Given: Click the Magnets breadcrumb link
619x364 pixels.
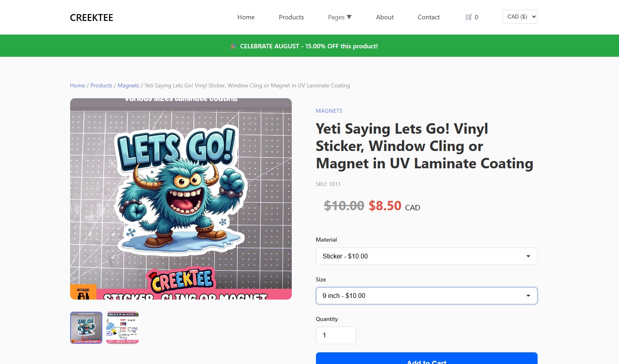Looking at the screenshot, I should (128, 85).
